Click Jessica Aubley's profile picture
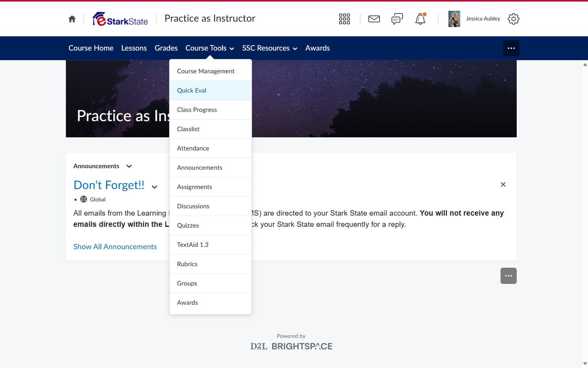 coord(454,19)
